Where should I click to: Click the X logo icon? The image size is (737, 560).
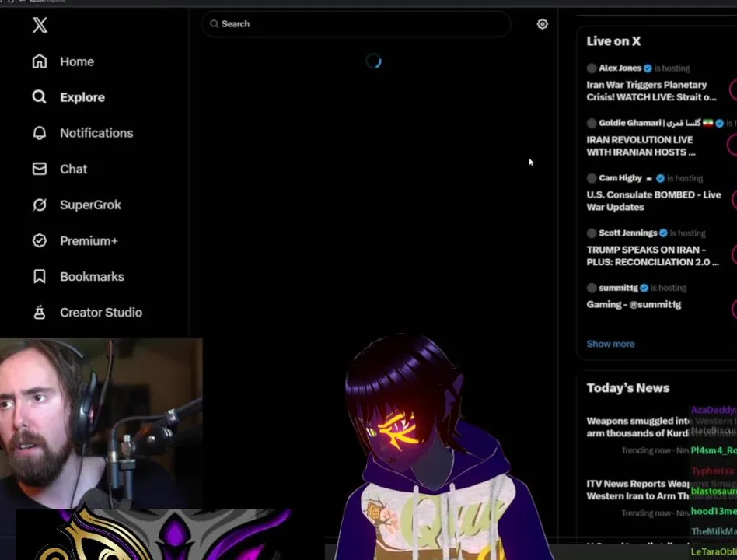tap(40, 25)
